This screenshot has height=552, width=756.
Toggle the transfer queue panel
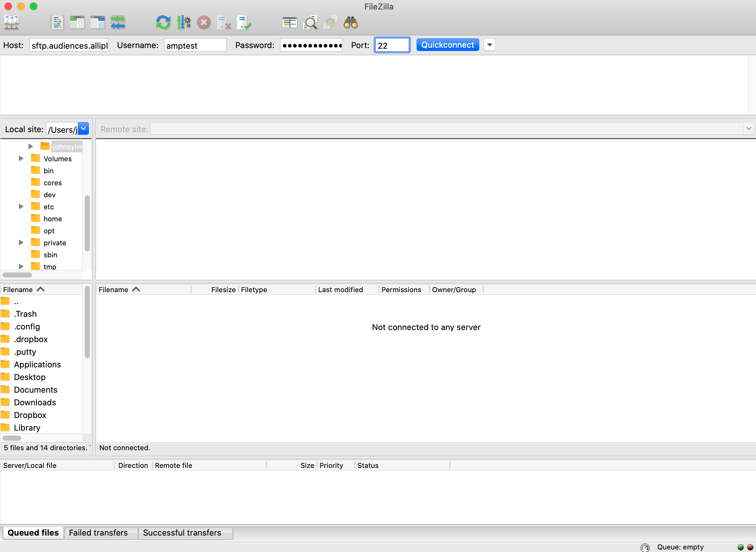point(118,22)
